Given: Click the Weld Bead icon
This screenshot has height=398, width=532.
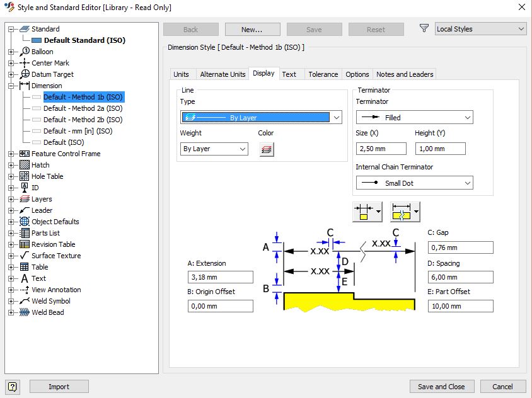Looking at the screenshot, I should click(x=25, y=312).
